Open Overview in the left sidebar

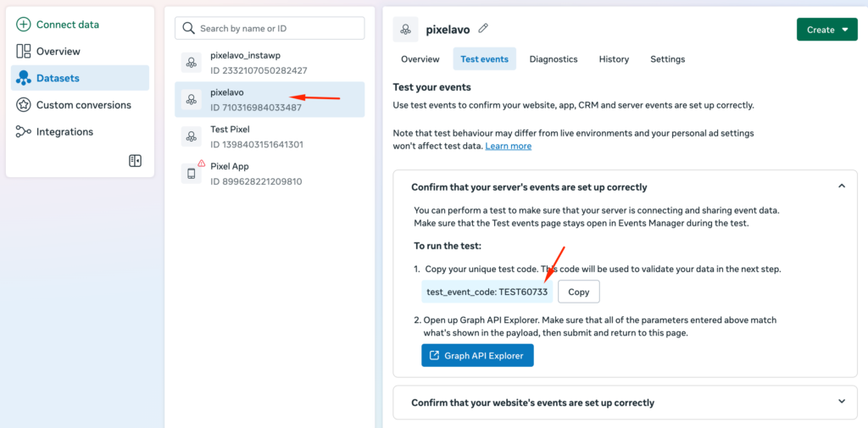(58, 51)
